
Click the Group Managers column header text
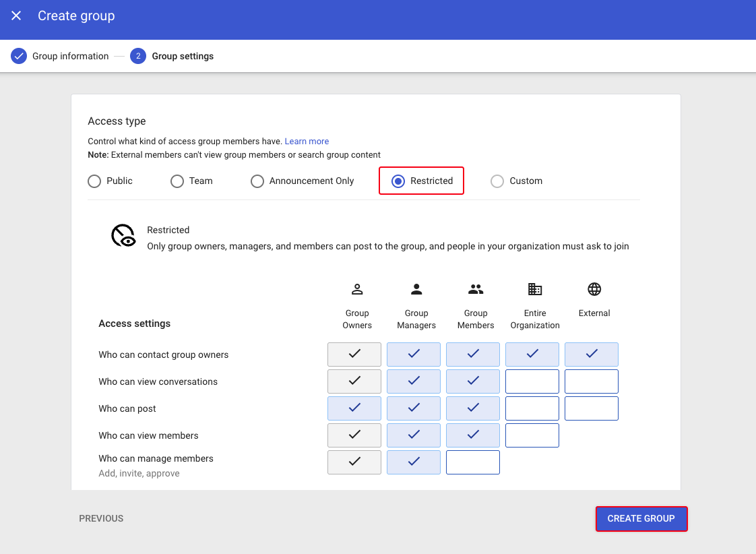click(416, 319)
